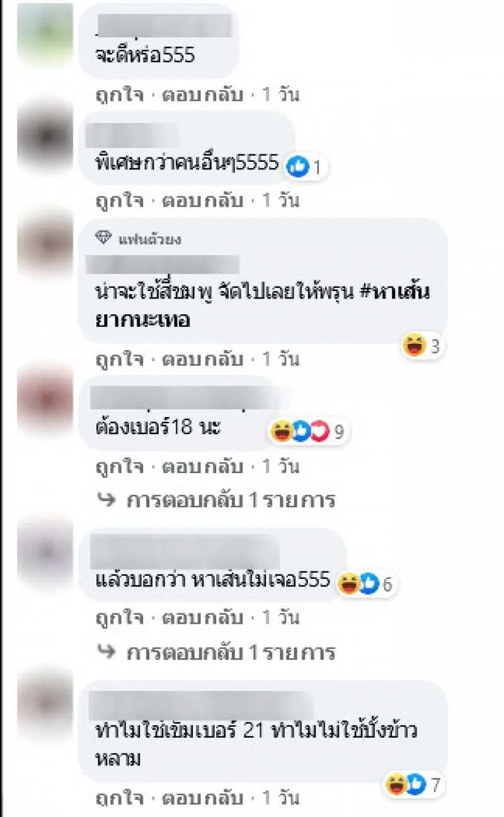
Task: Click timestamp 1 วัน under หาเส้นไม่เจอ555 comment
Action: [x=280, y=619]
